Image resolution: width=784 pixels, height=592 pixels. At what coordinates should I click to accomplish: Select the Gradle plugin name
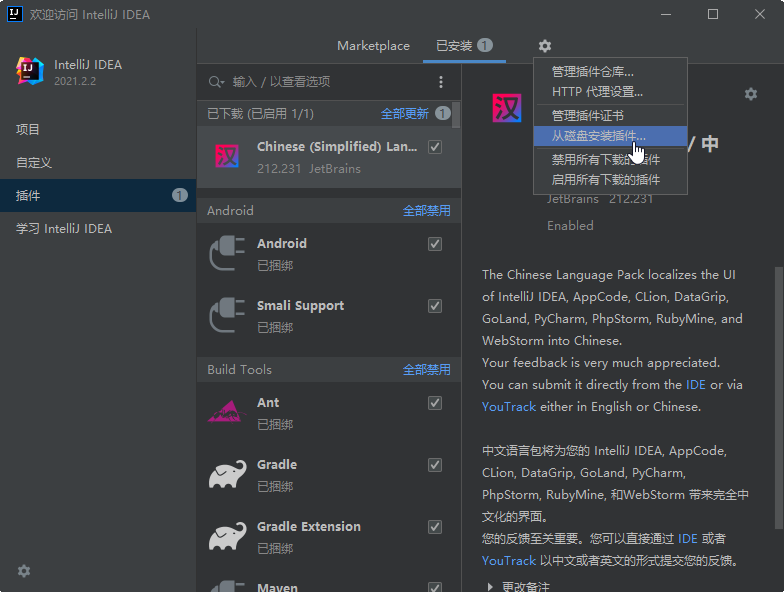(276, 464)
